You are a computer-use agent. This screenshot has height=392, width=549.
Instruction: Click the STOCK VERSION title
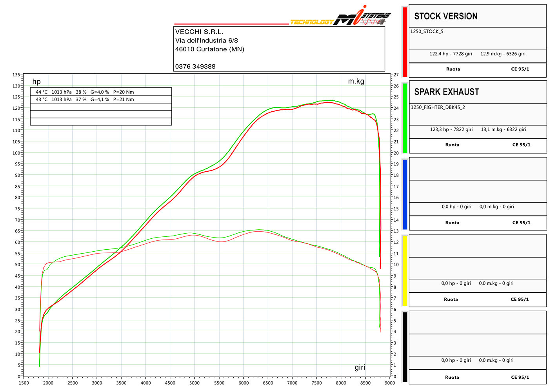(446, 16)
